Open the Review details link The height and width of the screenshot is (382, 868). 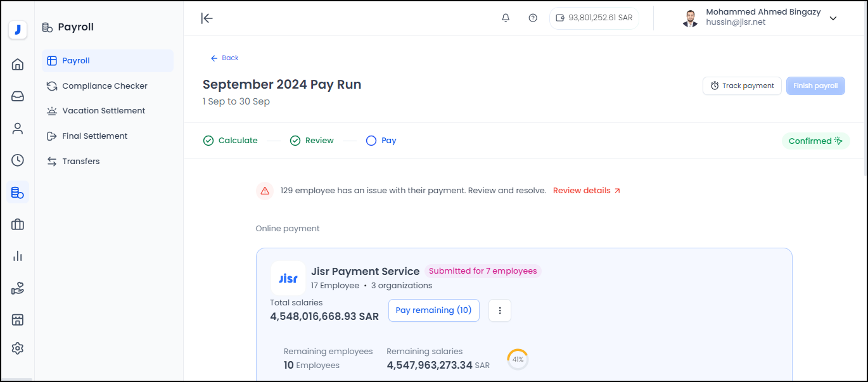[x=587, y=191]
